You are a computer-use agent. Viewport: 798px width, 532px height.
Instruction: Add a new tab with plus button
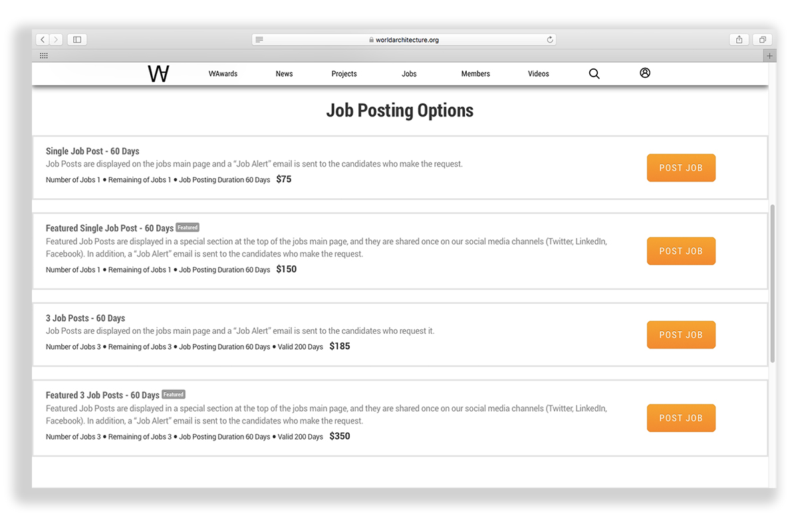[x=769, y=56]
